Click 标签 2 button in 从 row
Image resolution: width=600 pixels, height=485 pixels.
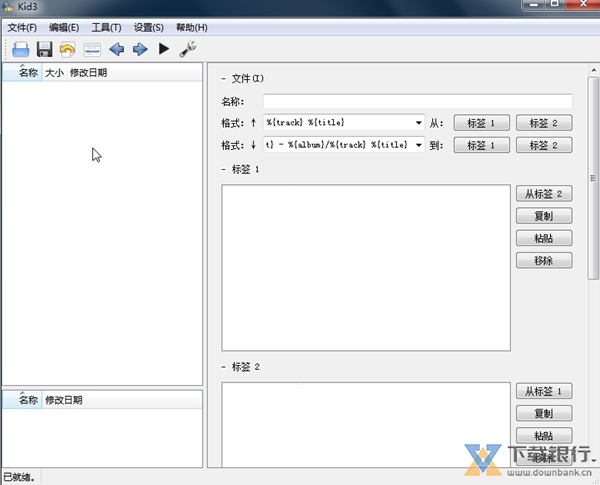[544, 123]
